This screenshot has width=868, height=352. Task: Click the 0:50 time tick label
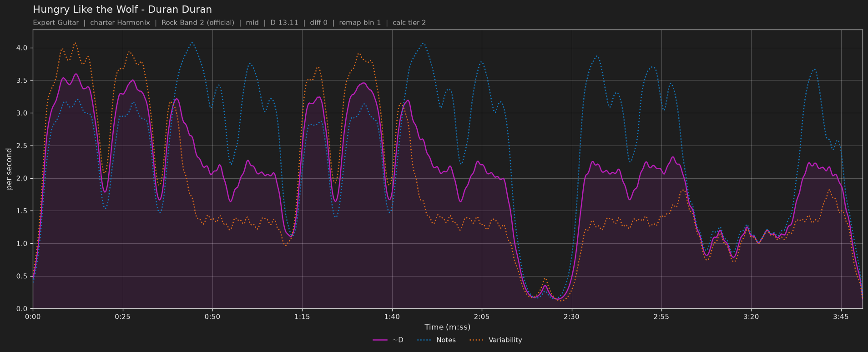pos(212,317)
